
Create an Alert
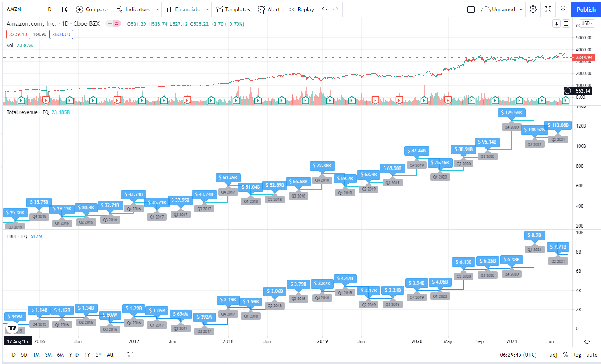269,9
